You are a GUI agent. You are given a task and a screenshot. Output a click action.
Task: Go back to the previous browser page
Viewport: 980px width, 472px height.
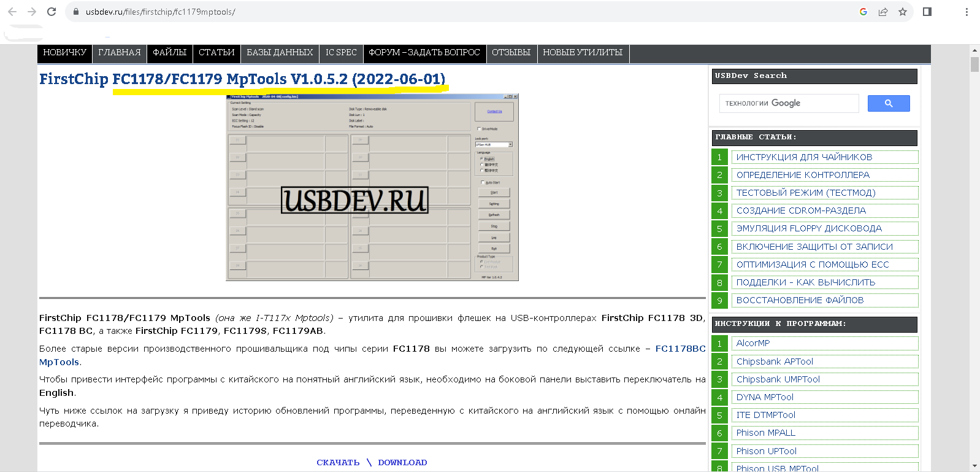tap(12, 12)
